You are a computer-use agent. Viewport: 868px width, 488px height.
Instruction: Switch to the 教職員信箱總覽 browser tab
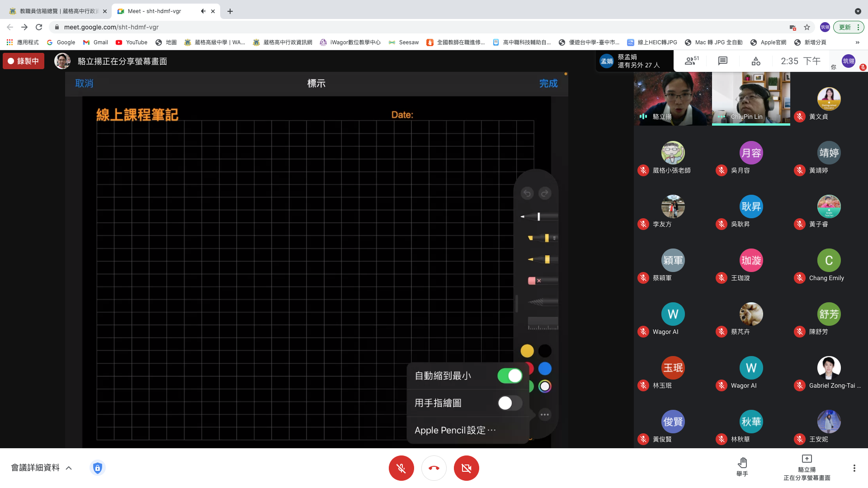[58, 11]
